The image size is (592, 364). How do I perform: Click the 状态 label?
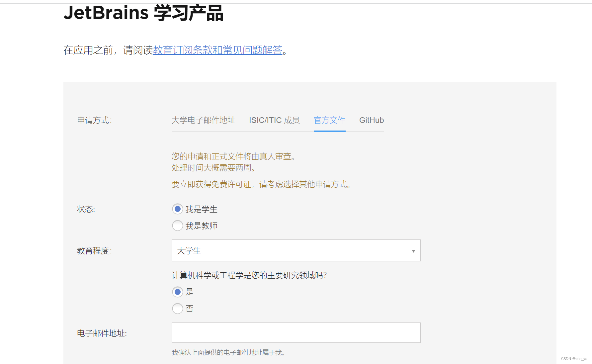tap(86, 209)
